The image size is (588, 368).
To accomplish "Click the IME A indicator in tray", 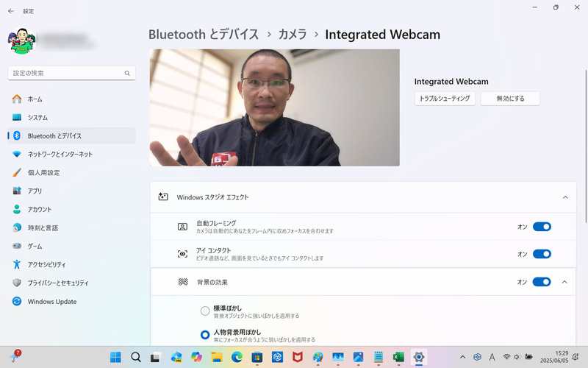I will [x=492, y=357].
